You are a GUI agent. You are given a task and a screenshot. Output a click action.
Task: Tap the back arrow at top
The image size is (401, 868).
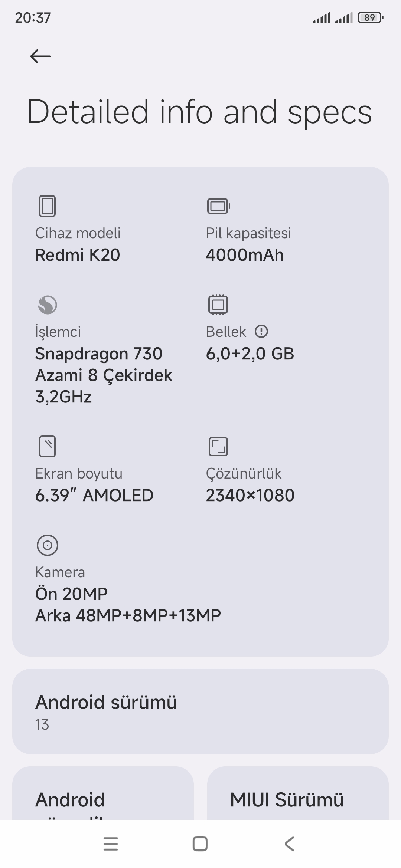click(40, 56)
